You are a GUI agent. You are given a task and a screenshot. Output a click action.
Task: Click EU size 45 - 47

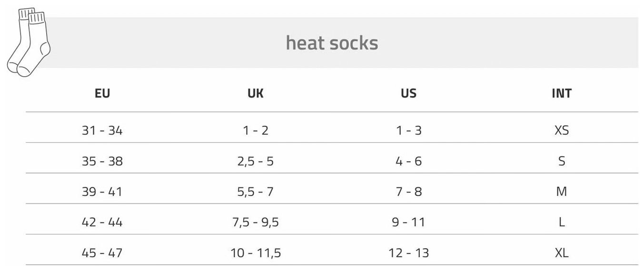pos(102,253)
